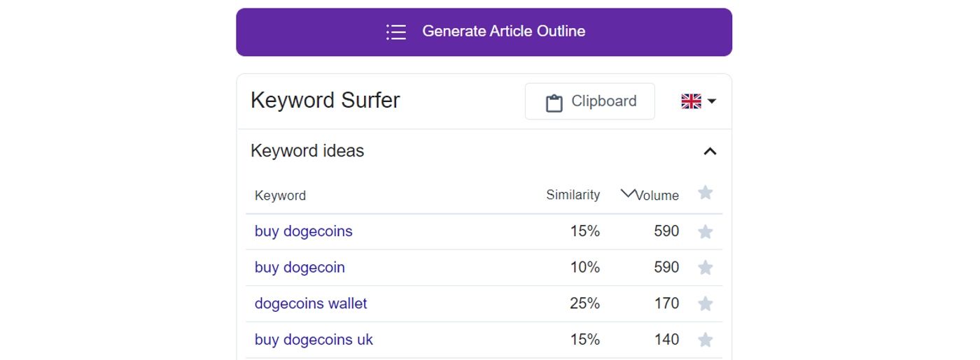
Task: Star the 'buy dogecoin' keyword
Action: pyautogui.click(x=706, y=268)
